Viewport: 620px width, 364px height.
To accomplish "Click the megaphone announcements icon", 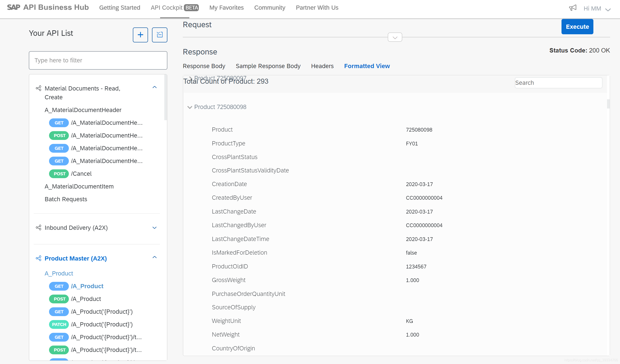I will coord(572,8).
